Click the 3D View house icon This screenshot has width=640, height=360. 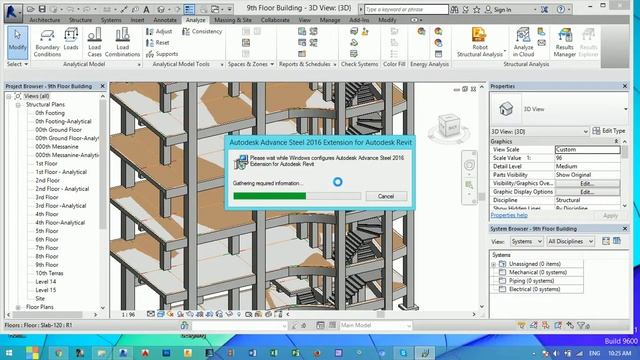click(x=506, y=109)
